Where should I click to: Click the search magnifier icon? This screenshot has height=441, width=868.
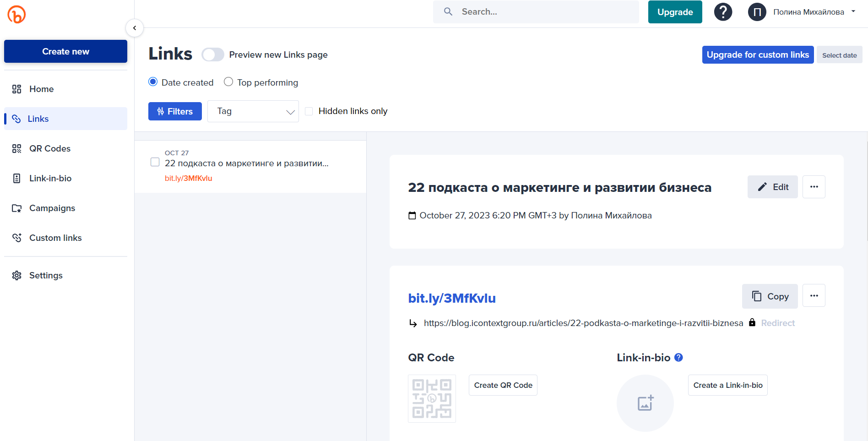click(x=448, y=11)
